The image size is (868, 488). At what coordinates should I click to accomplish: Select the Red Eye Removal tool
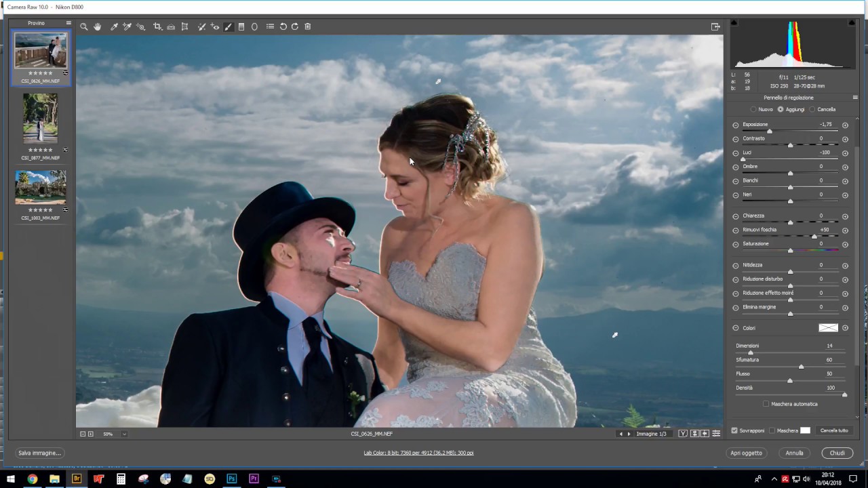[x=215, y=26]
